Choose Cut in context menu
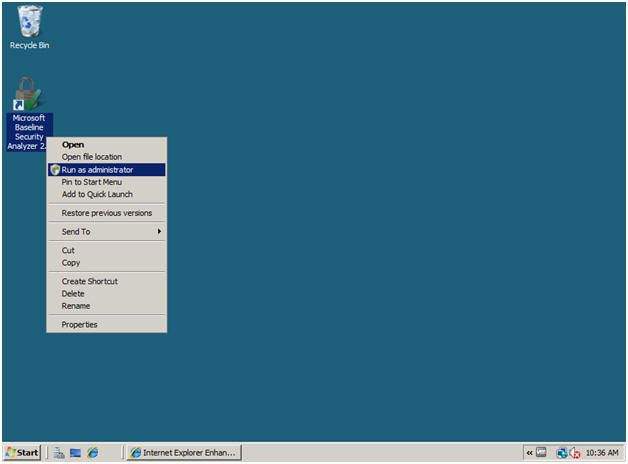The image size is (628, 464). 107,250
